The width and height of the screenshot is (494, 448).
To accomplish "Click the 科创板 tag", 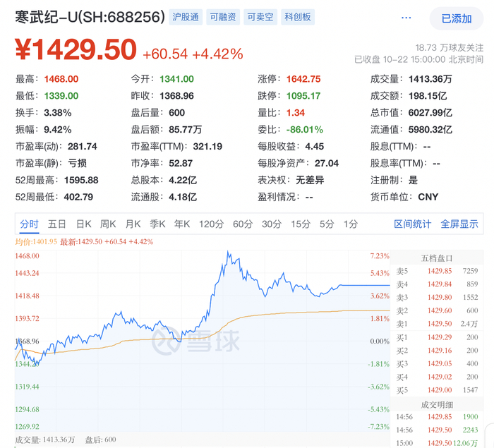I will tap(297, 17).
